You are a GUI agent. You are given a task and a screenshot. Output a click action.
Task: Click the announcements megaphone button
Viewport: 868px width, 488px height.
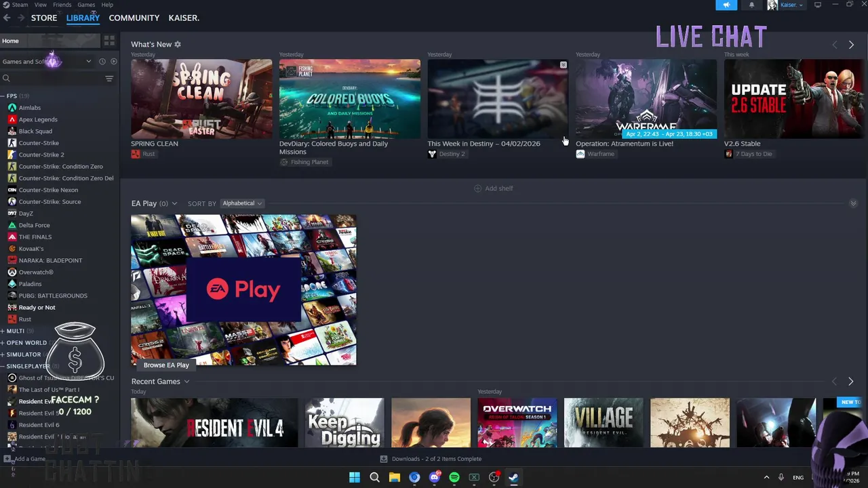(726, 5)
